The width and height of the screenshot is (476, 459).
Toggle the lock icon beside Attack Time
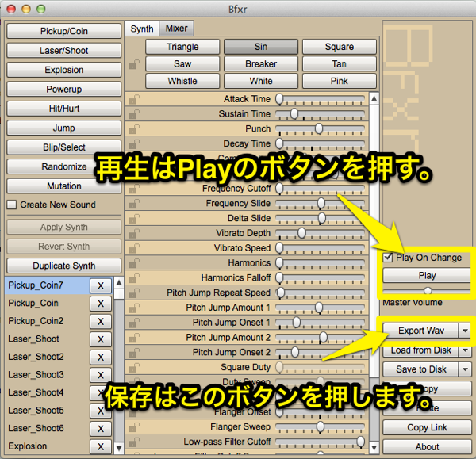[x=134, y=99]
